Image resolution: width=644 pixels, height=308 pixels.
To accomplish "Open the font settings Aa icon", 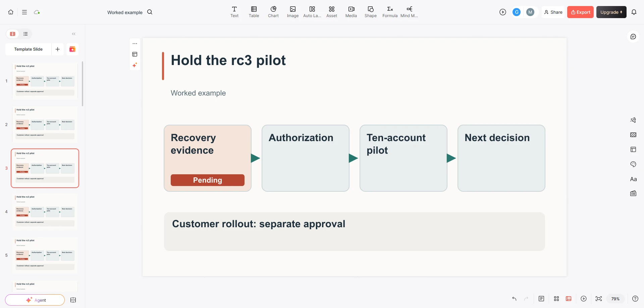I will [x=633, y=179].
